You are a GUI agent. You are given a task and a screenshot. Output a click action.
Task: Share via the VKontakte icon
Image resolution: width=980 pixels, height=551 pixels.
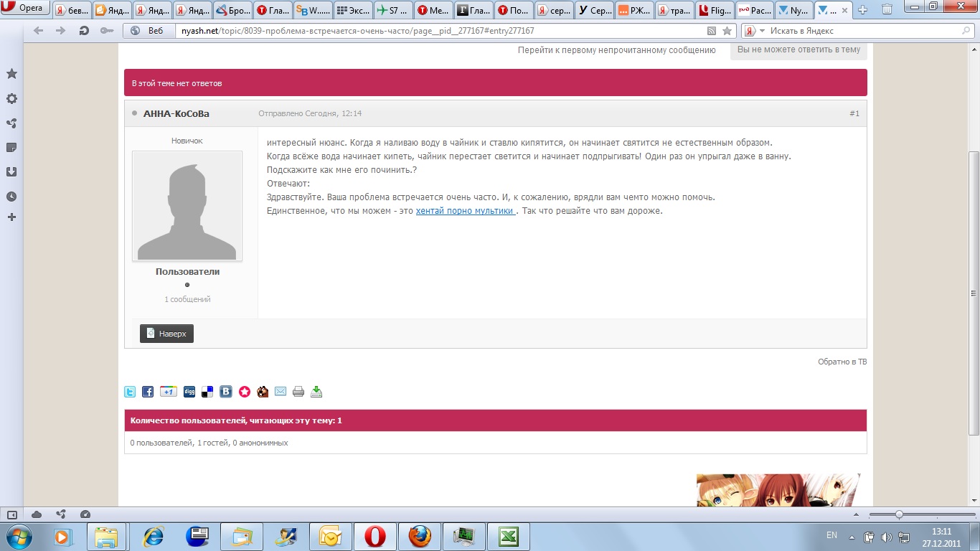point(226,392)
